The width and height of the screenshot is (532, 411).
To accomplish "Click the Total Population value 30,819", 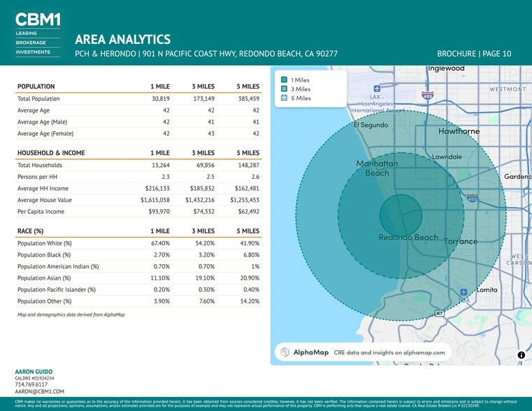I will pyautogui.click(x=161, y=99).
